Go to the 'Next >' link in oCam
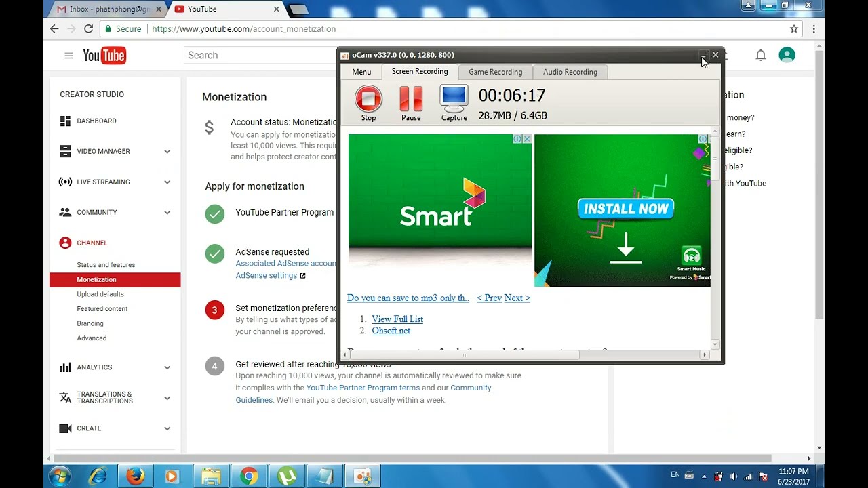This screenshot has height=488, width=868. point(517,298)
